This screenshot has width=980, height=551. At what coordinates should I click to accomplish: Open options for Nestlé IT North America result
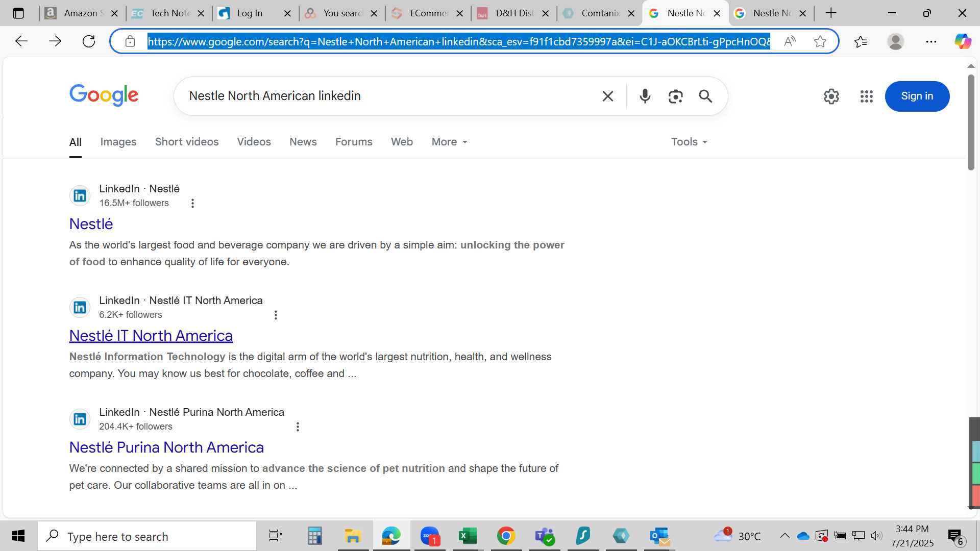[276, 315]
